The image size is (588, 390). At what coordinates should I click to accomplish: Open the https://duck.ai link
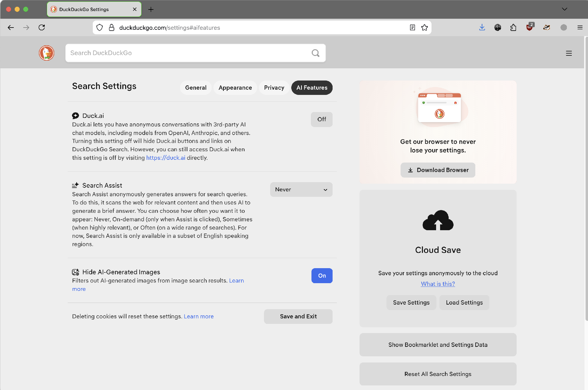[166, 158]
